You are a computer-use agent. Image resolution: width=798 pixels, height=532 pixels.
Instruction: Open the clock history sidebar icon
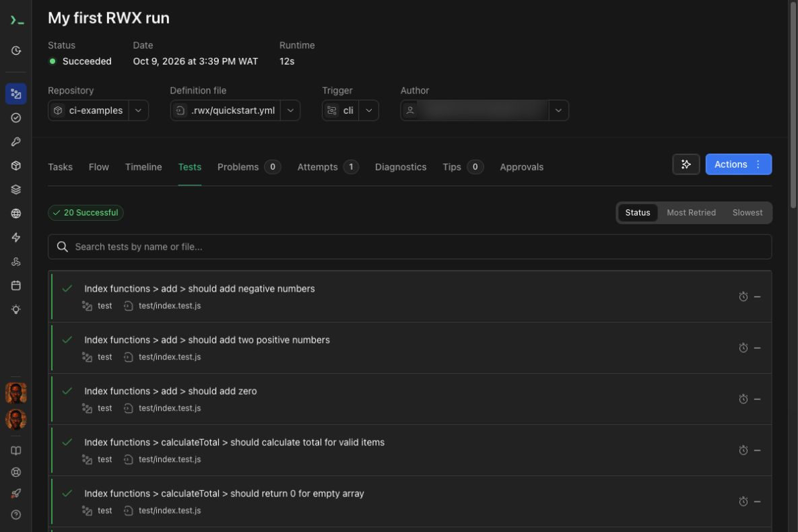[16, 51]
